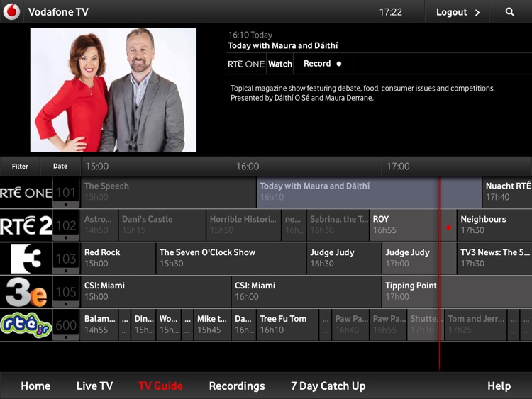
Task: Click channel number 102
Action: [x=66, y=225]
